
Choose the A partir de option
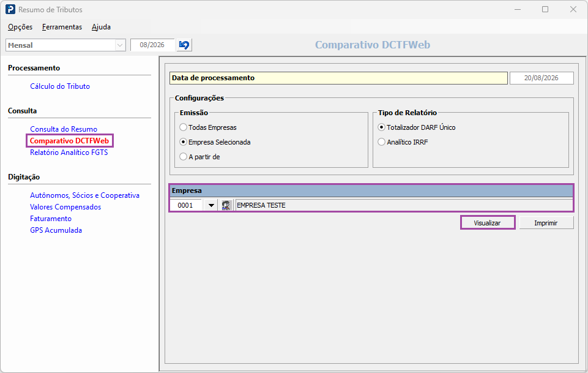click(x=200, y=157)
